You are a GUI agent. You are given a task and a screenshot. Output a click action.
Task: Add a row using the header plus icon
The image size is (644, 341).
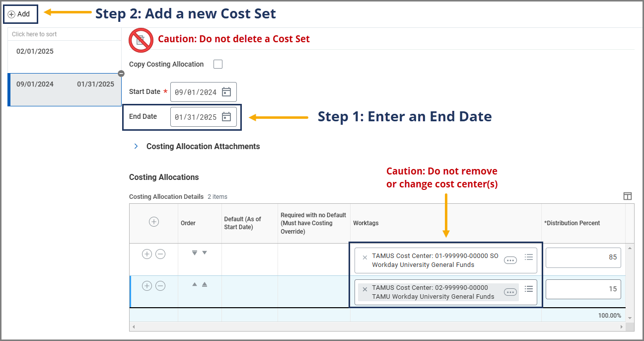pyautogui.click(x=154, y=222)
